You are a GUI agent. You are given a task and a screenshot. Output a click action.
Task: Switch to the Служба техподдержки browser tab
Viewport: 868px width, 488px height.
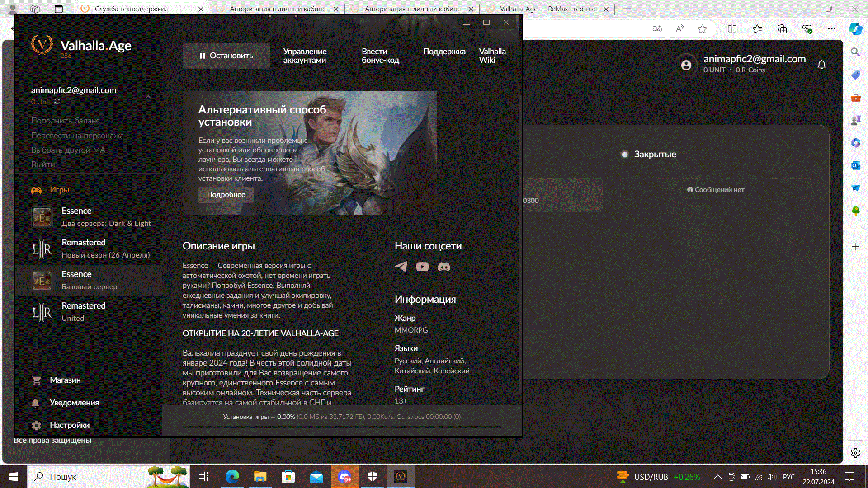point(131,9)
